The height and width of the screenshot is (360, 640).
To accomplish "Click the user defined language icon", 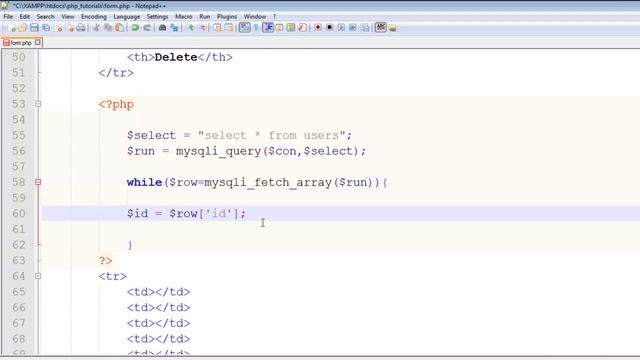I will (x=279, y=28).
